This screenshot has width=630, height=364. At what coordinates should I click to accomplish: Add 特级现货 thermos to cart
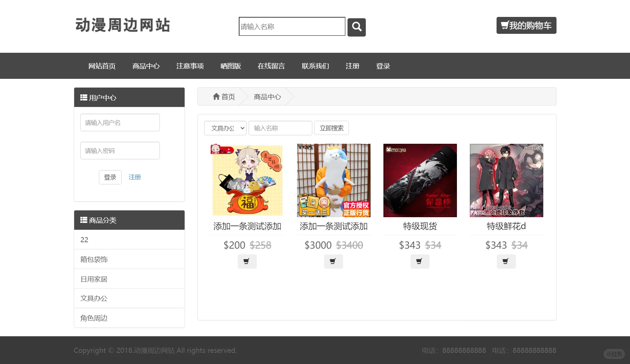(420, 261)
